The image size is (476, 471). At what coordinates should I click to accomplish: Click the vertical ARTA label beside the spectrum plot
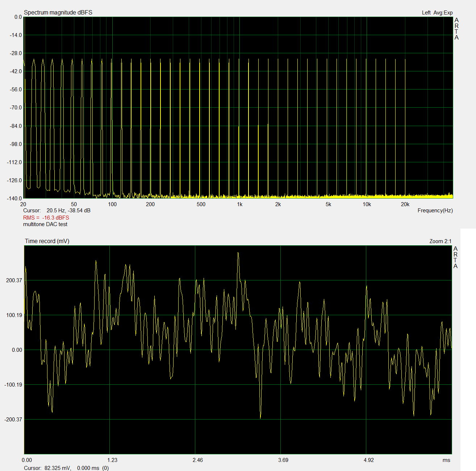tap(456, 29)
